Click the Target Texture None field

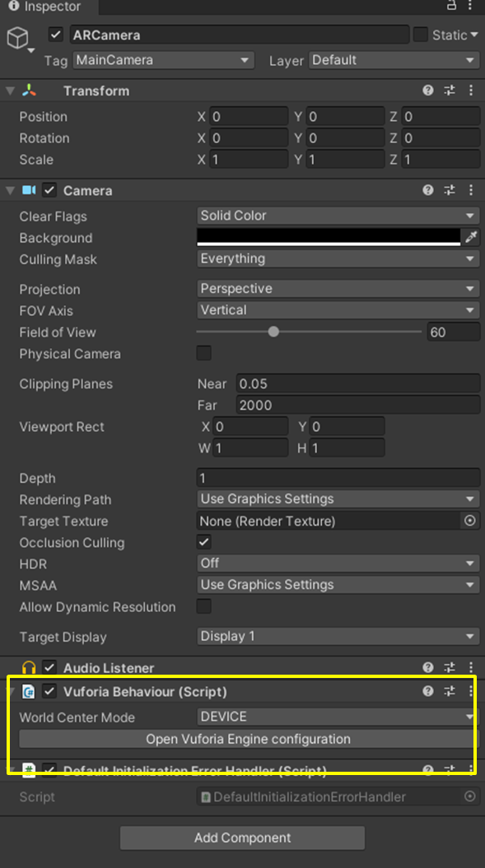329,521
